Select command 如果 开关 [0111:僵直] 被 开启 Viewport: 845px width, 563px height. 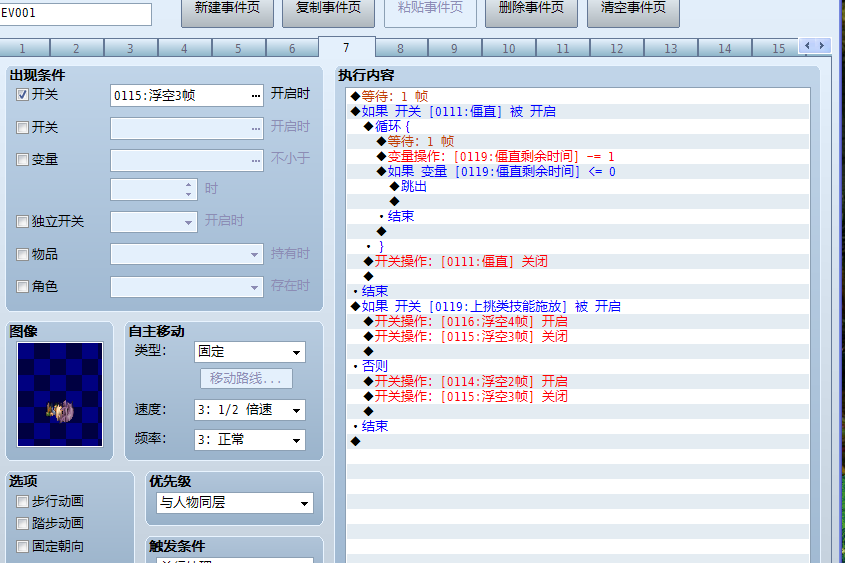coord(578,112)
